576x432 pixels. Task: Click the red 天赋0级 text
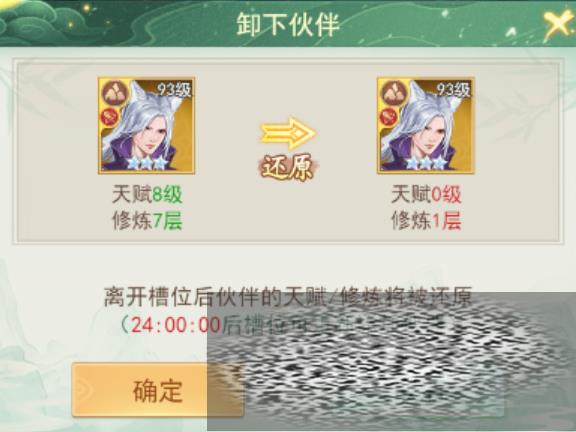pyautogui.click(x=426, y=194)
